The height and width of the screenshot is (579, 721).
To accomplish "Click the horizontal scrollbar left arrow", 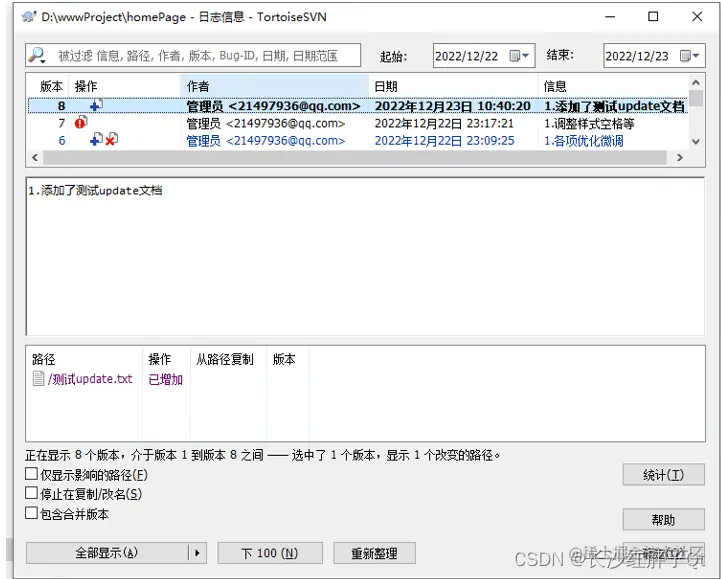I will (35, 157).
